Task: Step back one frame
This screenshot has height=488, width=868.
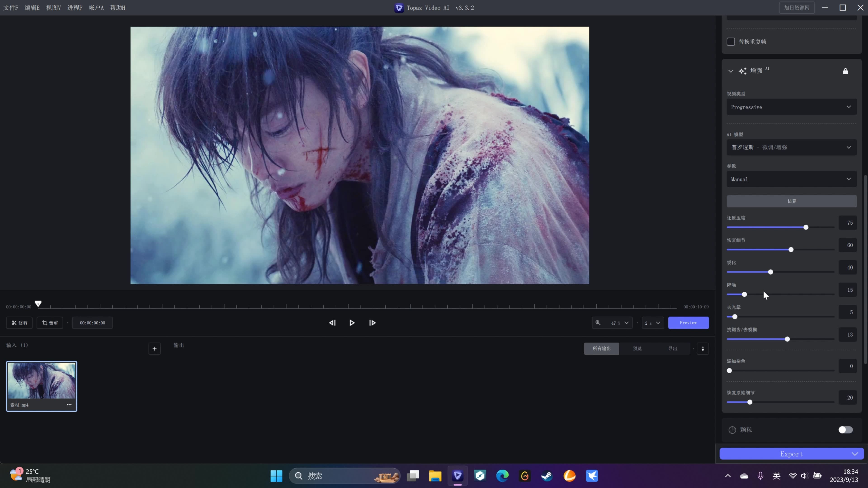Action: coord(332,323)
